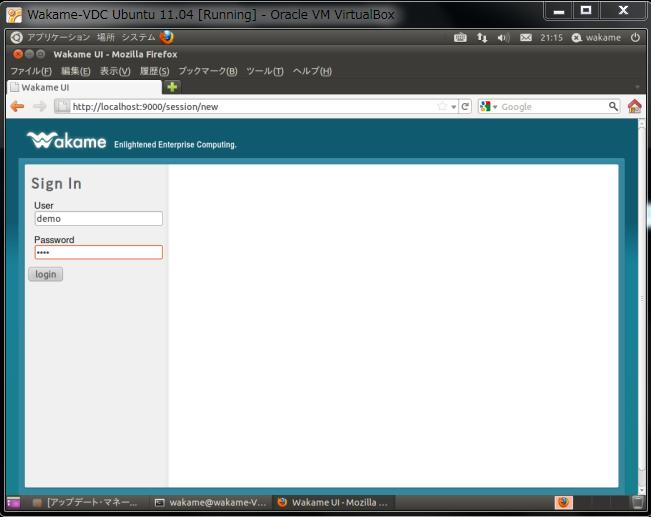Viewport: 651px width, 517px height.
Task: Click the Firefox forward arrow button
Action: (x=39, y=106)
